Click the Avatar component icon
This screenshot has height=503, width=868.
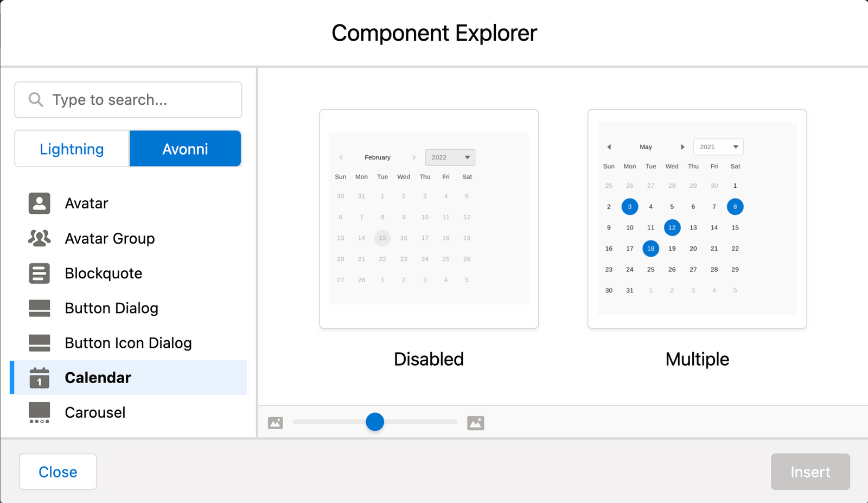click(x=39, y=203)
